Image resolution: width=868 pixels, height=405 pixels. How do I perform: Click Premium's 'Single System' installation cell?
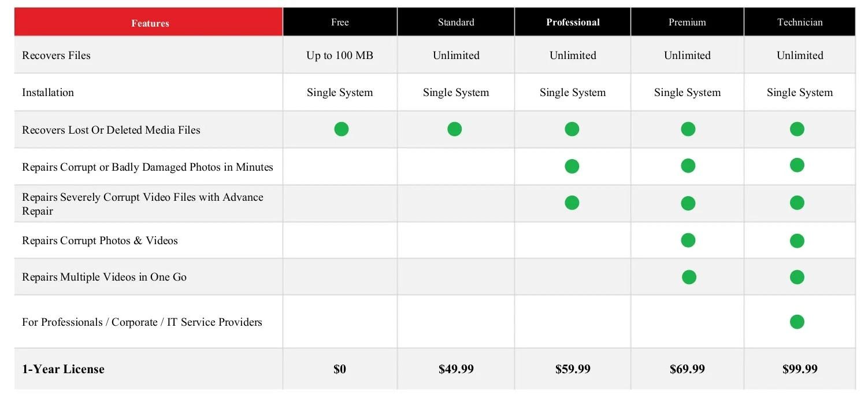coord(687,93)
